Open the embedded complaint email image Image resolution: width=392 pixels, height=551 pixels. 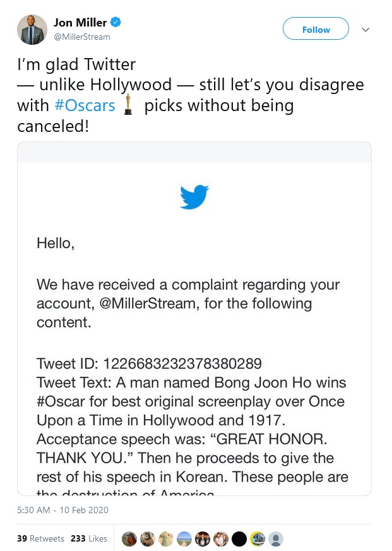coord(194,319)
